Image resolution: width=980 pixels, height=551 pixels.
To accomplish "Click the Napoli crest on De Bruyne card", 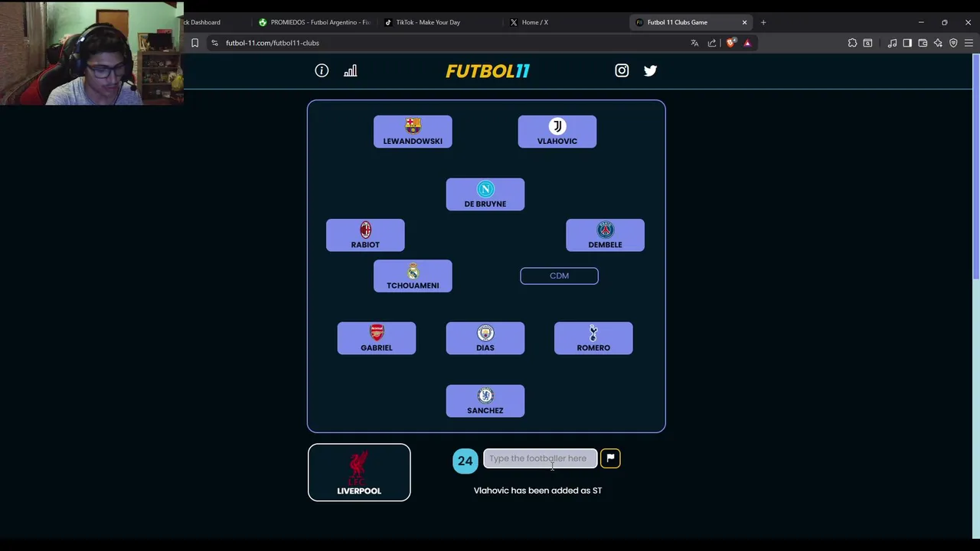I will [x=485, y=188].
